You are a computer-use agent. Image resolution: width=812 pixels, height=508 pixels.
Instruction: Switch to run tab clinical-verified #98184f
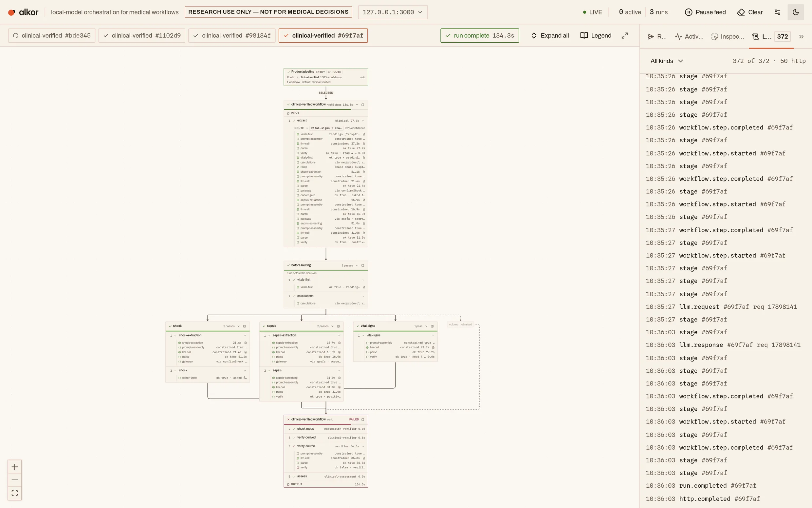pyautogui.click(x=232, y=36)
